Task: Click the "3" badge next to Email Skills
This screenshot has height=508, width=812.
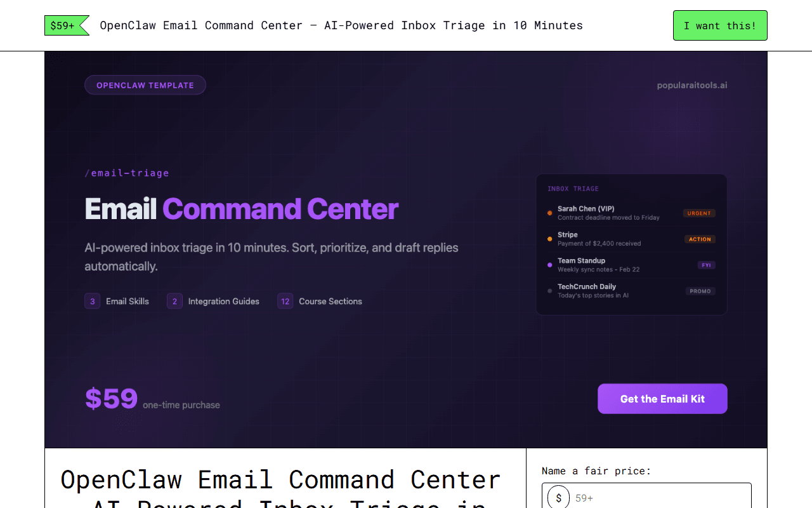Action: tap(92, 300)
